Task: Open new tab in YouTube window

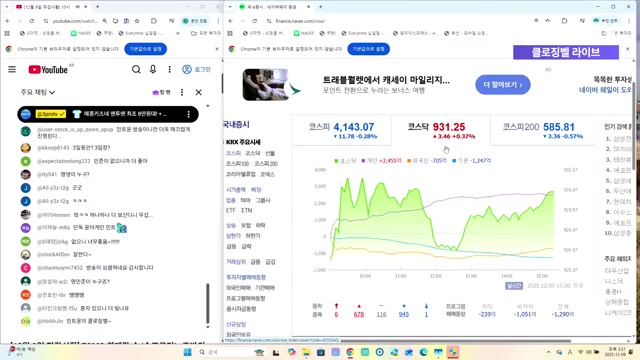Action: (98, 7)
